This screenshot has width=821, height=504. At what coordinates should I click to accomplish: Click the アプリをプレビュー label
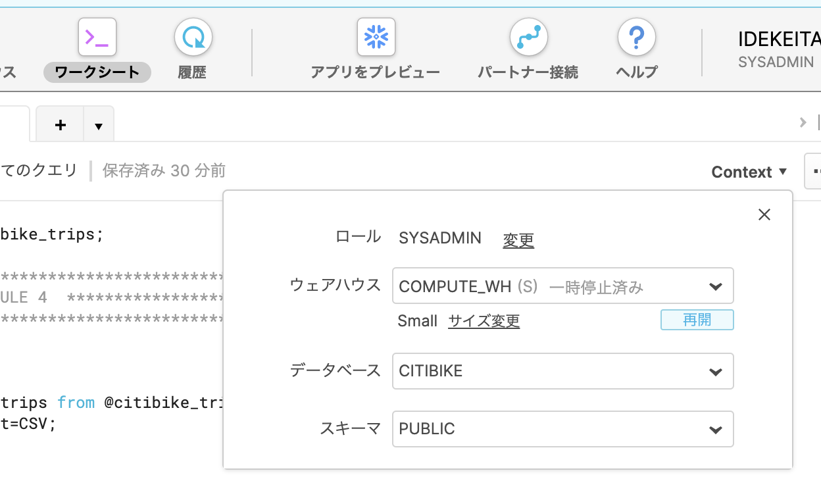[x=376, y=72]
